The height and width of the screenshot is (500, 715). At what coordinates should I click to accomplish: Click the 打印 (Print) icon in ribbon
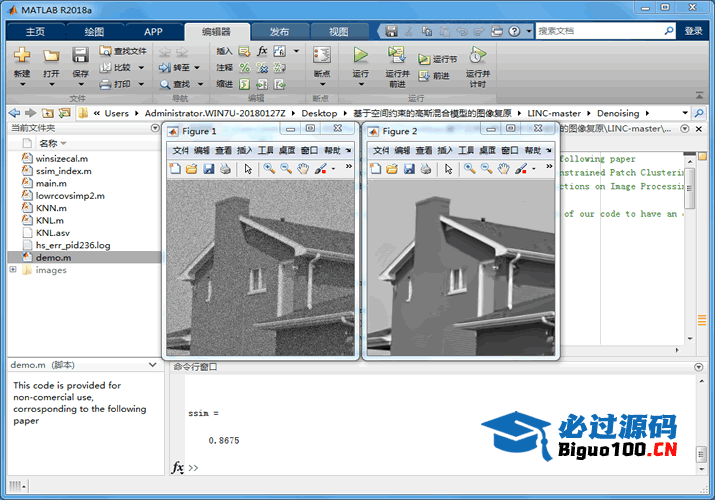105,84
